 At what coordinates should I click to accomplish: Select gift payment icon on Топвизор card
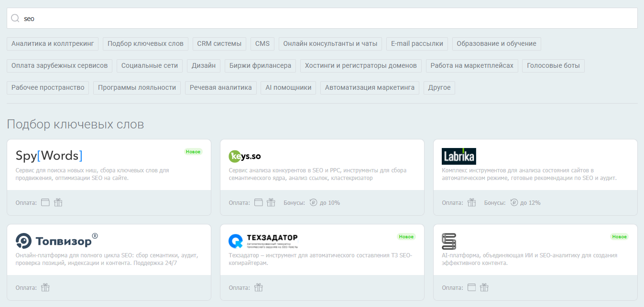coord(45,287)
